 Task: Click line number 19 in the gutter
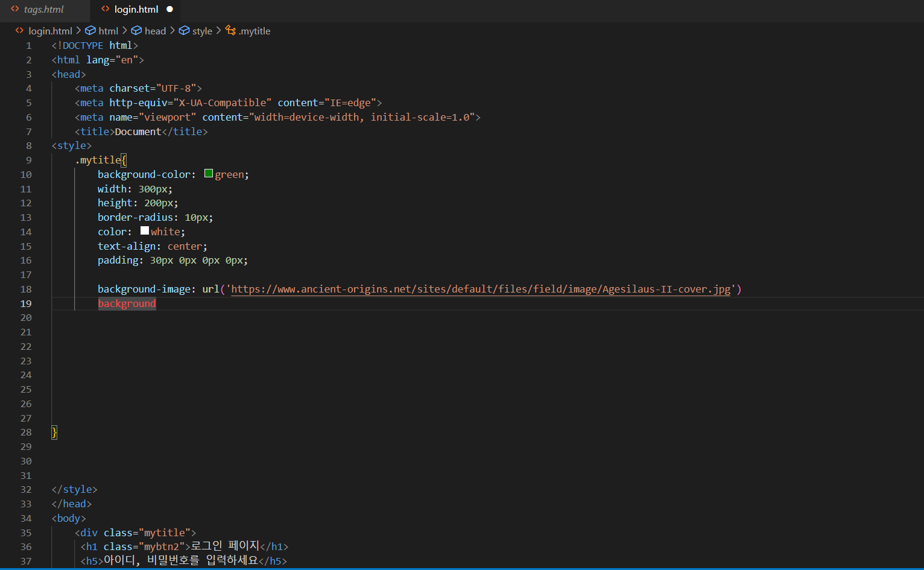[x=26, y=303]
